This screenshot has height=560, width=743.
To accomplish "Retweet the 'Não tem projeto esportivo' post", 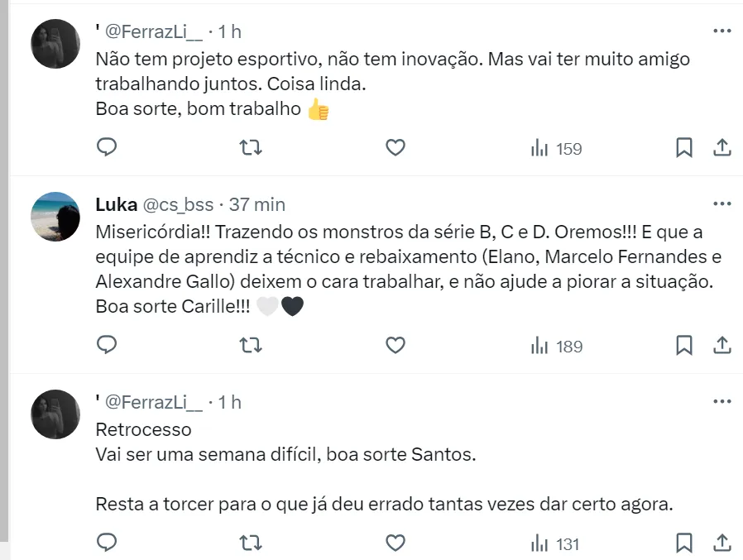I will coord(251,148).
